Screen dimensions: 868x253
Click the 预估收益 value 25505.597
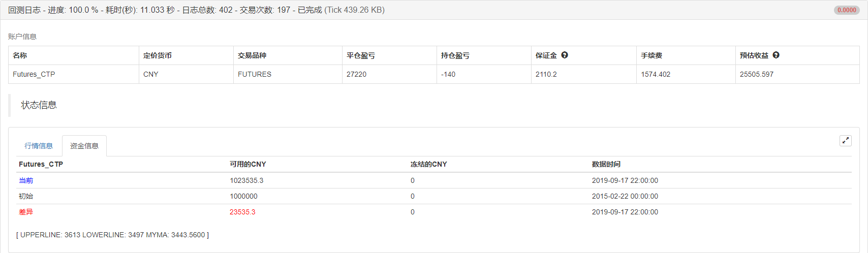[x=757, y=74]
